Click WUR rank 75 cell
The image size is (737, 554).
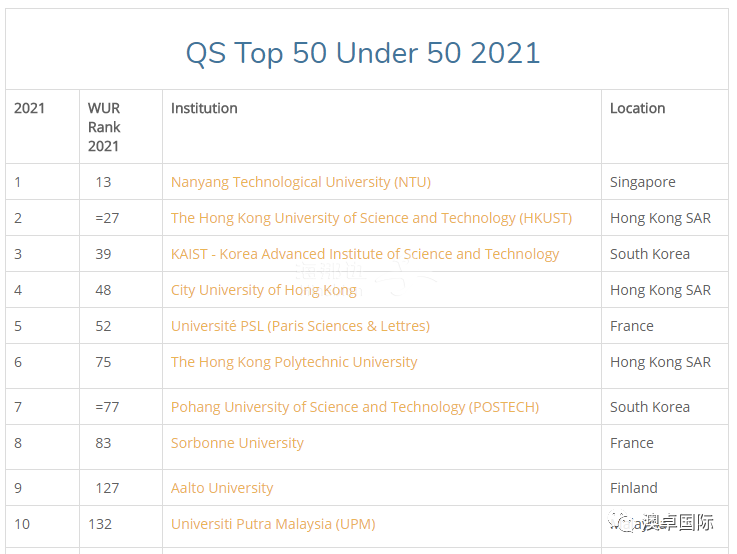coord(103,362)
